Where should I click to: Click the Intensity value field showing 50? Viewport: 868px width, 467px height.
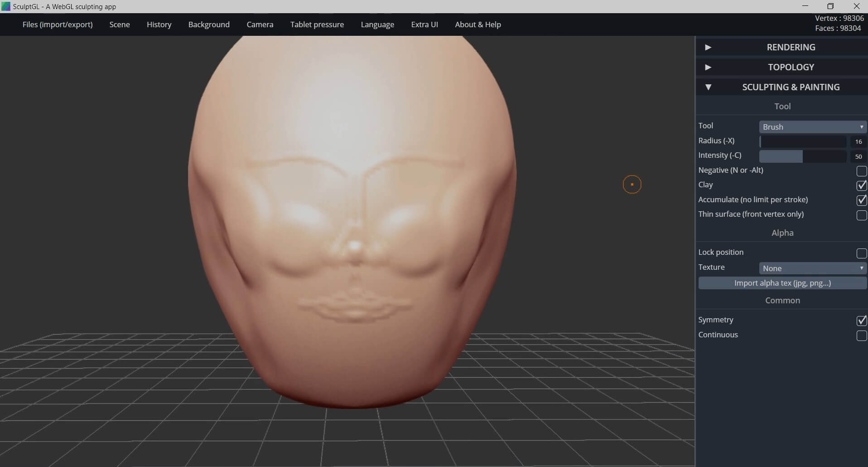tap(858, 156)
